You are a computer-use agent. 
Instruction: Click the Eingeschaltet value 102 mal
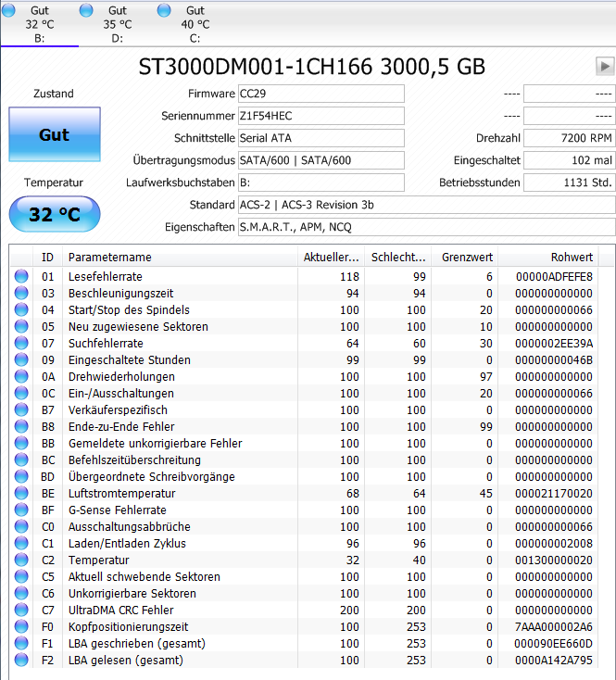coord(569,160)
